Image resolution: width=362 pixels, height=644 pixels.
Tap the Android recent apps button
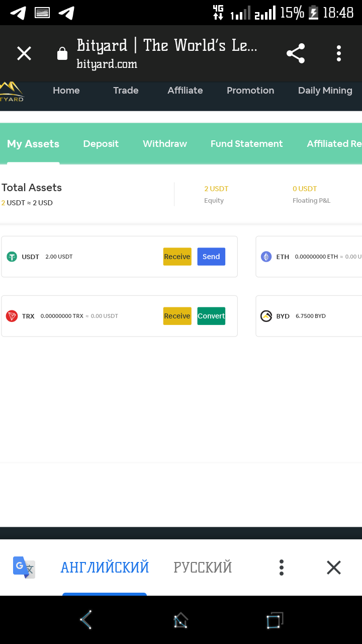(275, 620)
